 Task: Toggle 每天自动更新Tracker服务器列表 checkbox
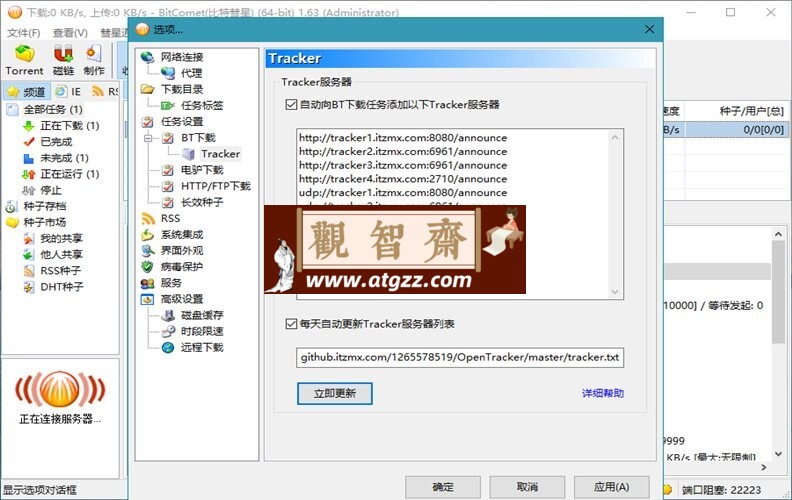click(291, 324)
